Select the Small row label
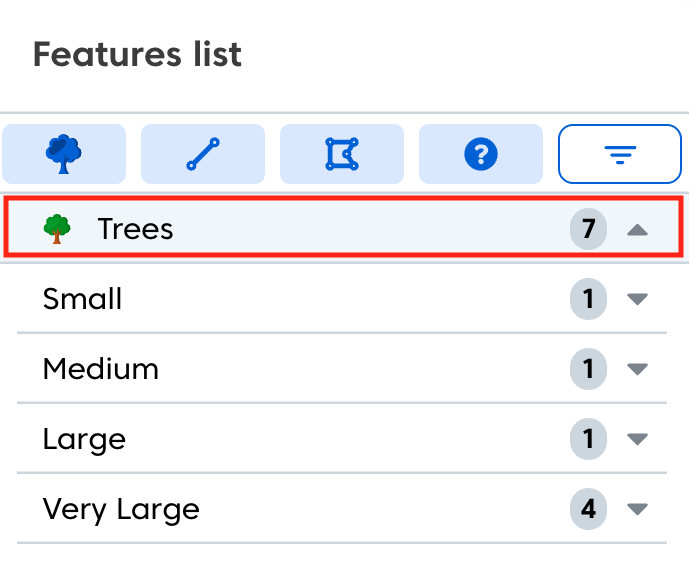The width and height of the screenshot is (689, 573). click(x=82, y=299)
